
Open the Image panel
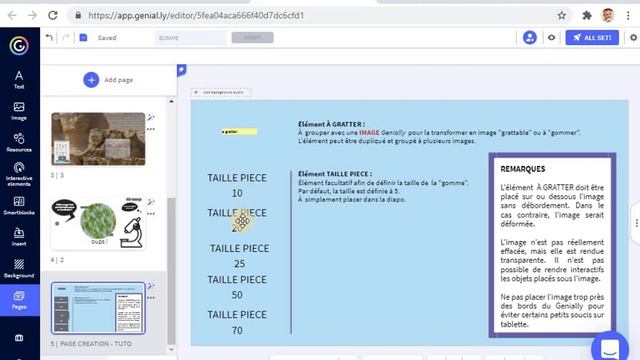[x=19, y=111]
